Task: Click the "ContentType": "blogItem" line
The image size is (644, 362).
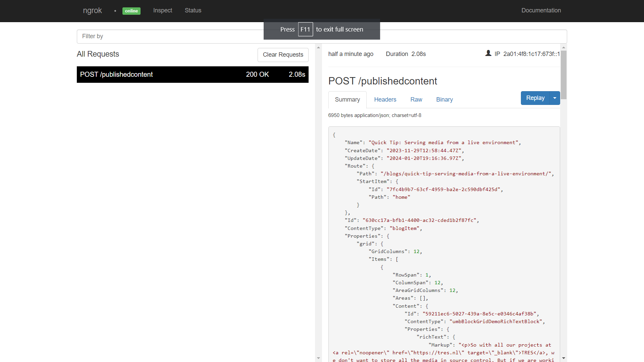Action: pyautogui.click(x=383, y=228)
